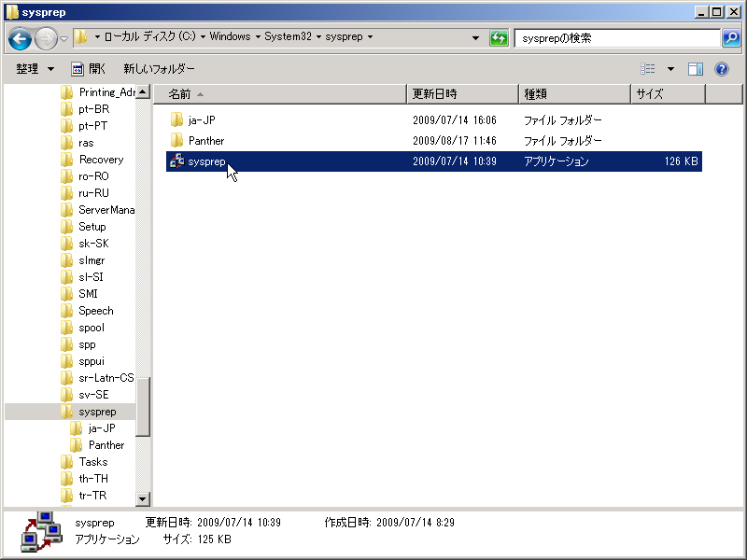Click the 開く open toolbar button

[89, 69]
